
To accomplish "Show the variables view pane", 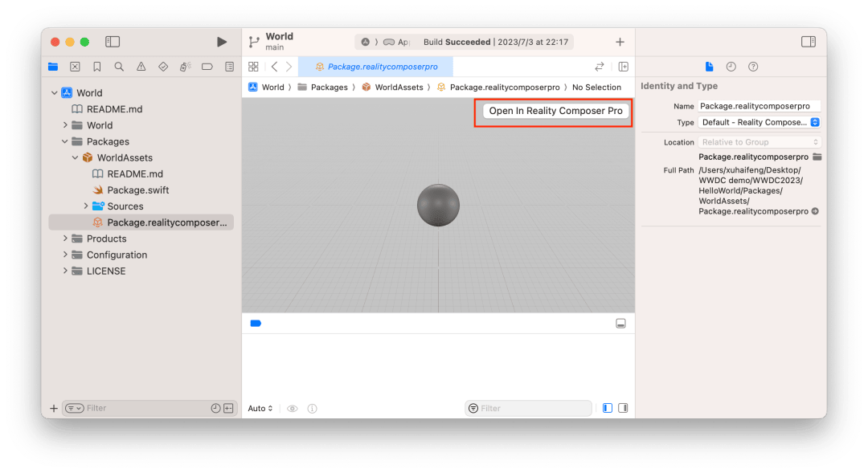I will [x=608, y=408].
